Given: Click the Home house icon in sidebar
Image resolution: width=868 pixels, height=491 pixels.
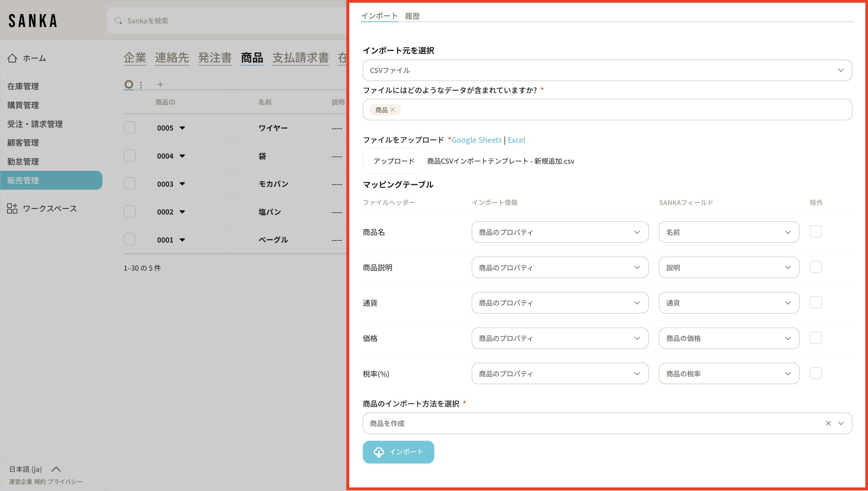Looking at the screenshot, I should click(x=12, y=58).
